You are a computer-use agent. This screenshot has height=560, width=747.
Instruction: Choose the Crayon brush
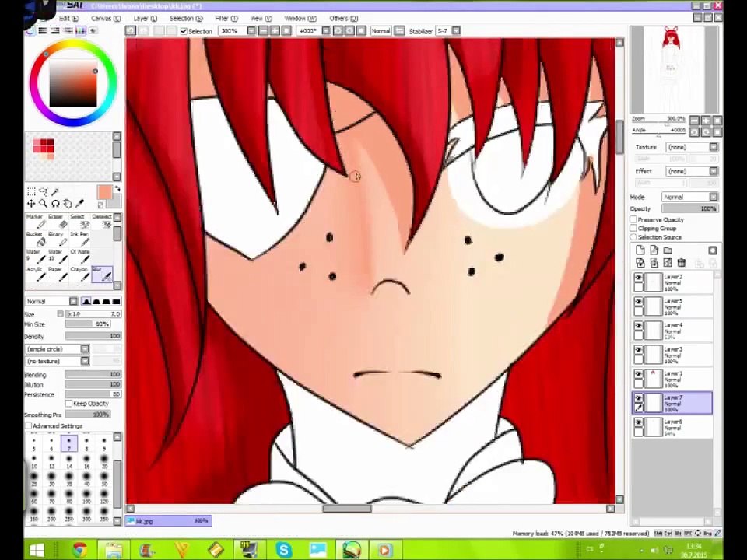(x=79, y=275)
